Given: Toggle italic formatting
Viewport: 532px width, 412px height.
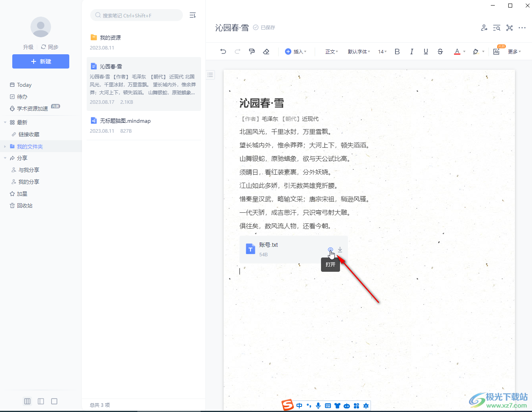Looking at the screenshot, I should point(412,51).
